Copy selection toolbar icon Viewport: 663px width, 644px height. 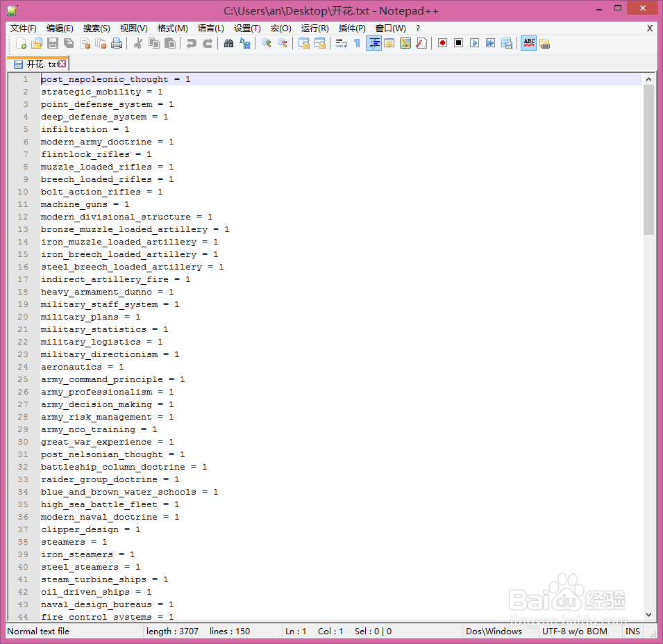pos(154,43)
